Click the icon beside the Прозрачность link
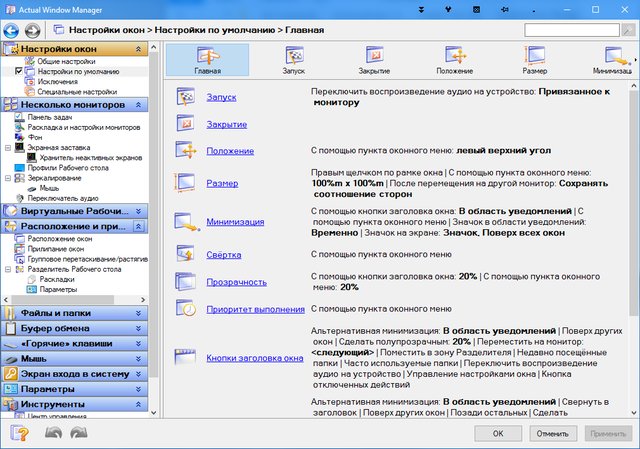This screenshot has width=640, height=449. [x=187, y=282]
